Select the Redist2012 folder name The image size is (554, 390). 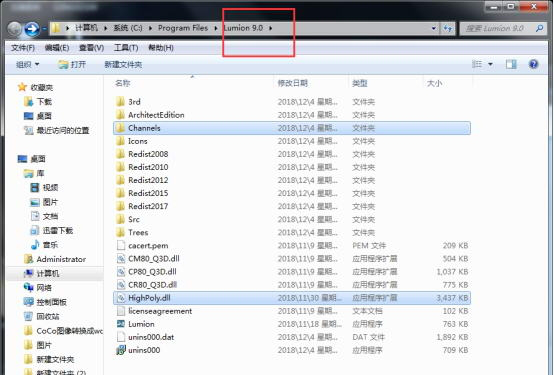click(x=148, y=180)
